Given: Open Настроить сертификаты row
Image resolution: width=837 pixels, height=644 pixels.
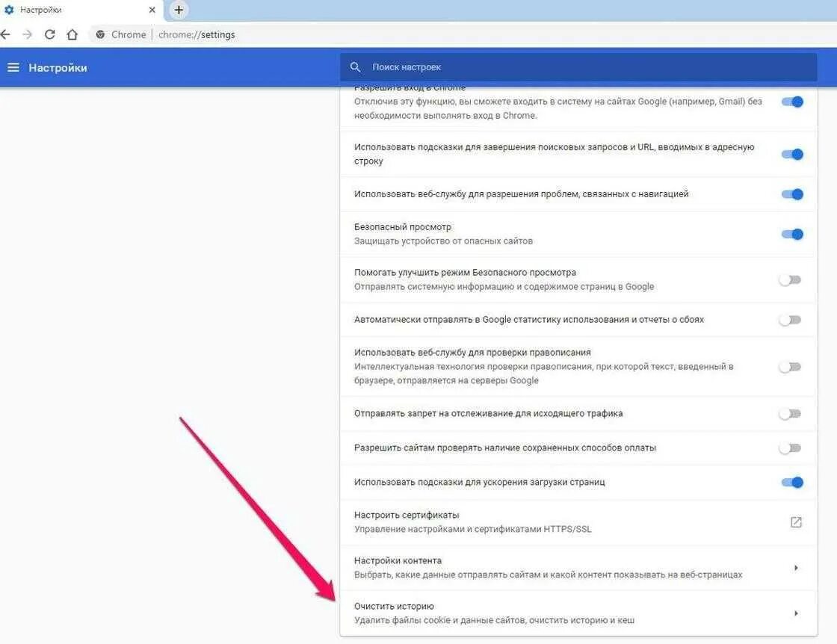Looking at the screenshot, I should coord(578,521).
